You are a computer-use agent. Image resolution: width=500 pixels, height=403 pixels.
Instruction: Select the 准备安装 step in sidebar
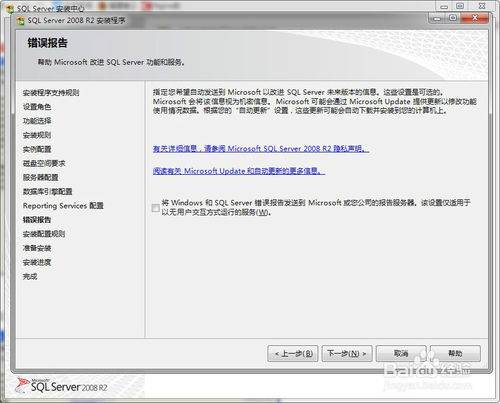[x=37, y=248]
